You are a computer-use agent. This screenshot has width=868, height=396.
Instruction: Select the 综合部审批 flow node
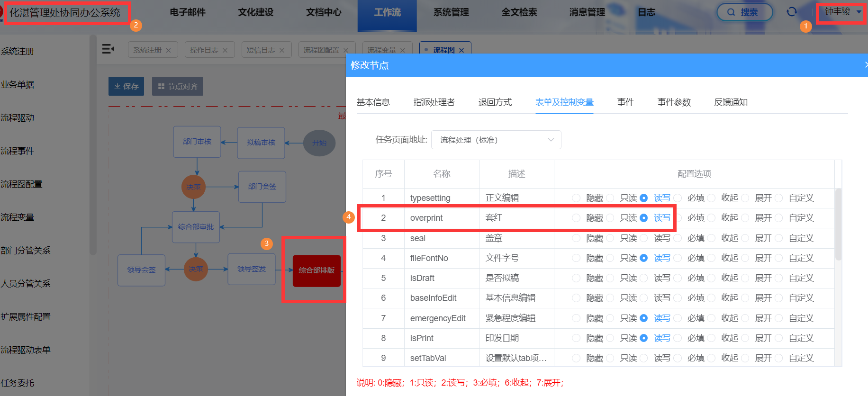tap(196, 227)
